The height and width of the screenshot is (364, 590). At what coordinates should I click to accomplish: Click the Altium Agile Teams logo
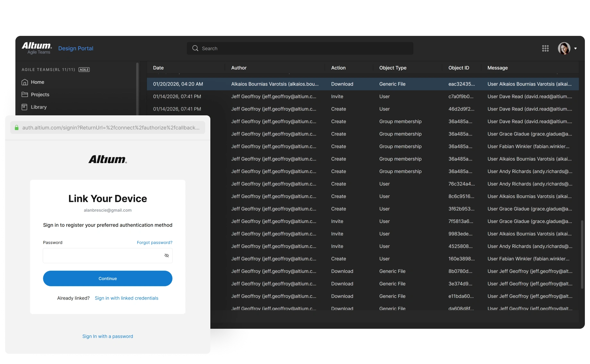tap(37, 48)
